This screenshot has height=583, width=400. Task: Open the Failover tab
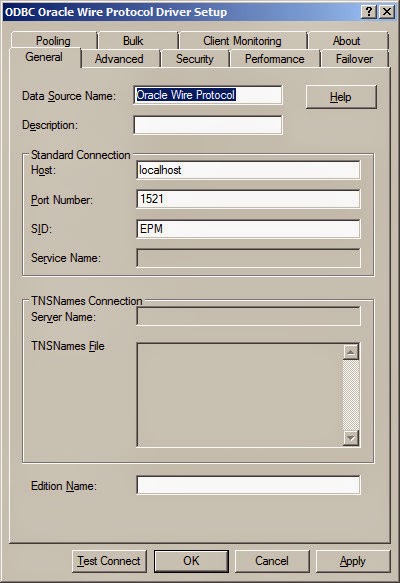(355, 59)
